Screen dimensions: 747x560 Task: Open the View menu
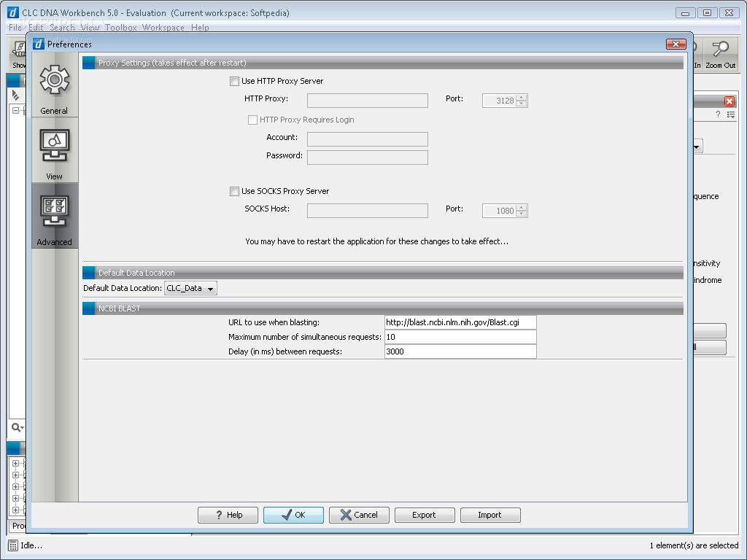(90, 28)
